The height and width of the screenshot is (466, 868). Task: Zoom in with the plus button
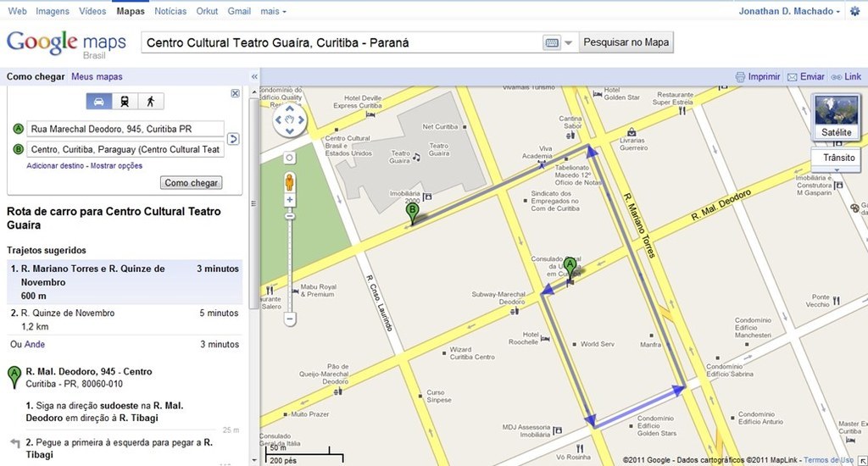290,200
